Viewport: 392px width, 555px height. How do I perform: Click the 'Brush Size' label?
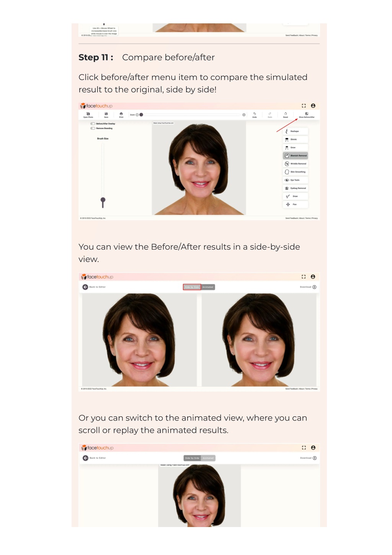click(103, 139)
